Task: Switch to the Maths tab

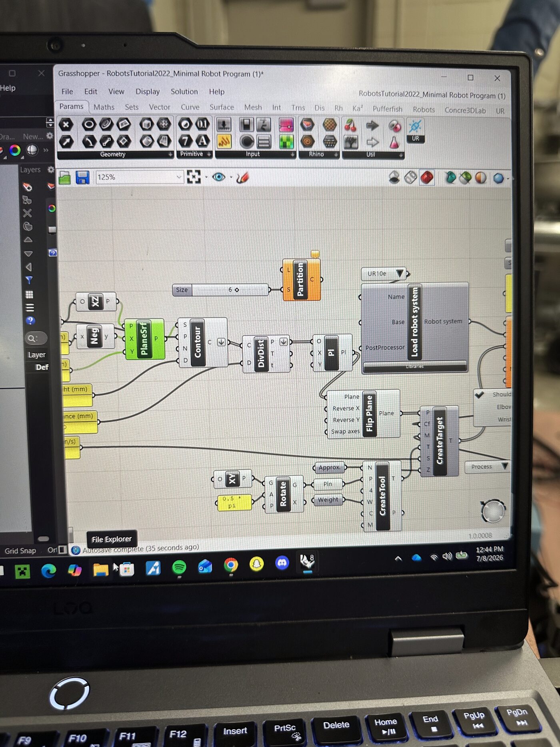Action: [x=104, y=107]
